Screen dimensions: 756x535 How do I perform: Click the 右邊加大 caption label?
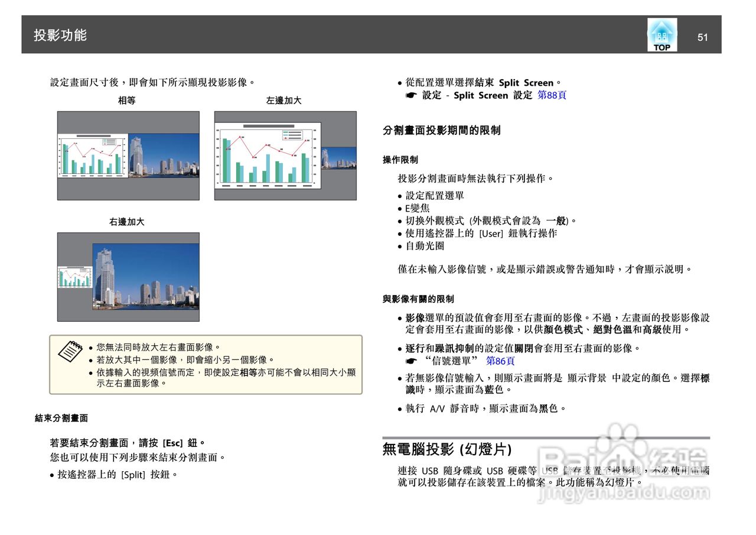point(127,222)
